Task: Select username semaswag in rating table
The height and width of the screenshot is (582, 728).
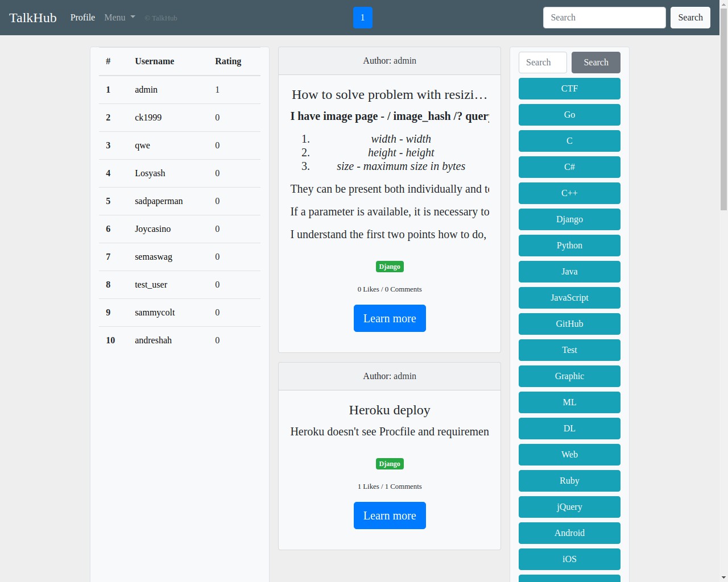Action: [154, 257]
